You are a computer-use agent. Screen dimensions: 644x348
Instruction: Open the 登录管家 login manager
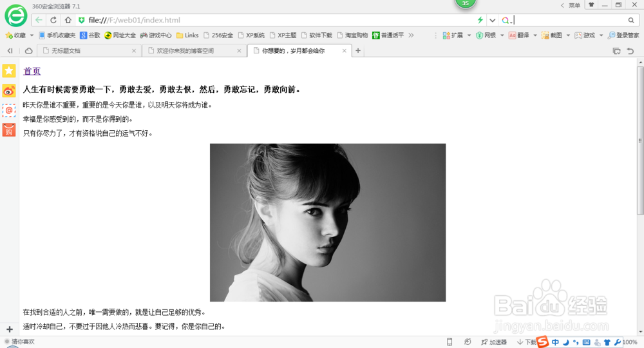coord(623,35)
